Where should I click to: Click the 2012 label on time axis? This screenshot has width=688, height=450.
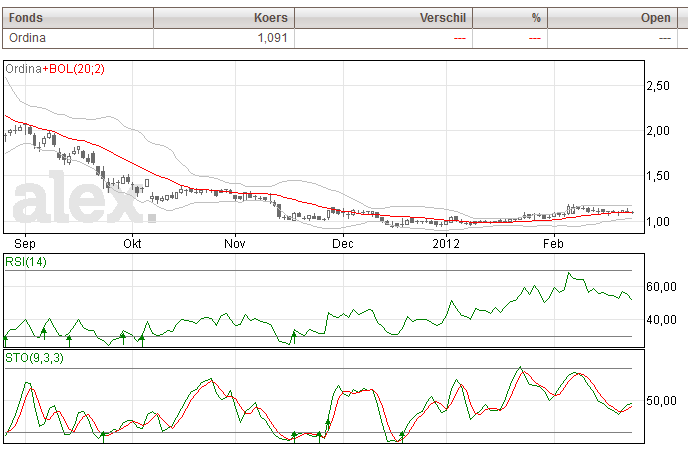coord(446,244)
